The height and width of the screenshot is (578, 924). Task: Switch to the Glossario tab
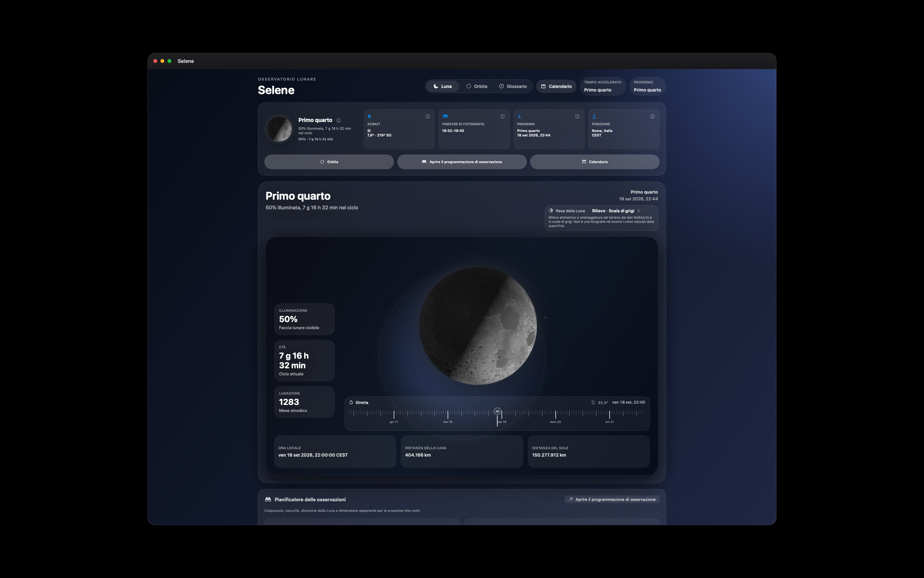[513, 86]
